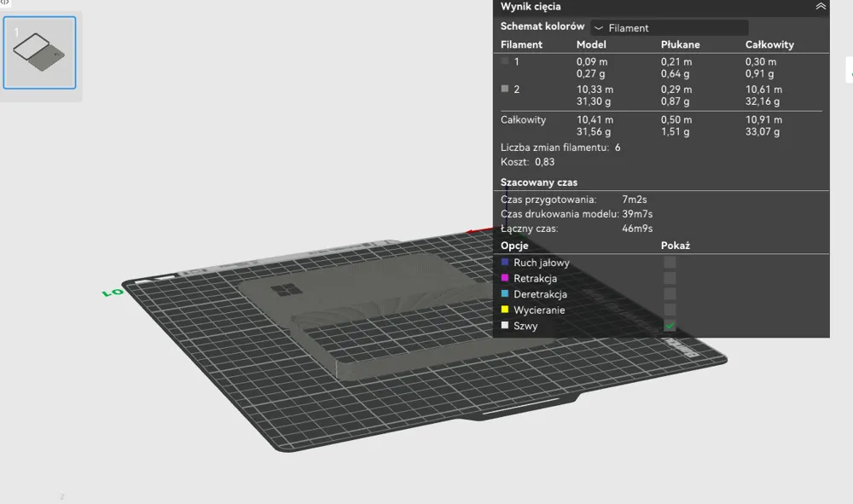Open the Schemat kolorów Filament dropdown

[669, 28]
